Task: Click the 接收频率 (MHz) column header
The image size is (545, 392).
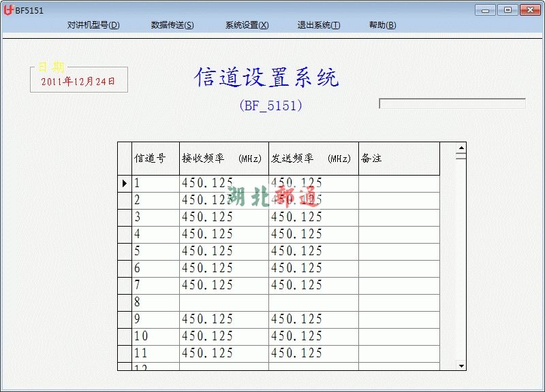Action: pyautogui.click(x=223, y=159)
